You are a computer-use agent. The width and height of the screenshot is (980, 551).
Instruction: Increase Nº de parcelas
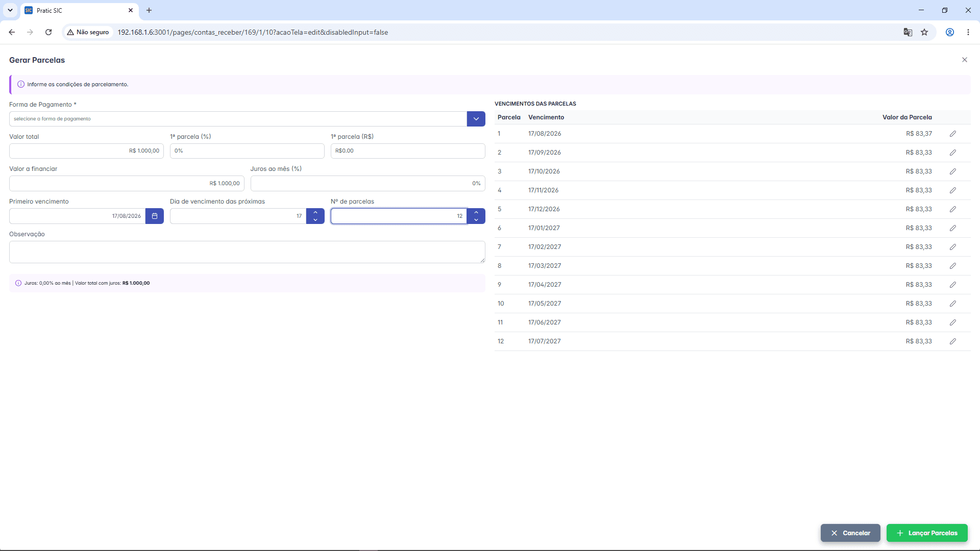[x=476, y=212]
